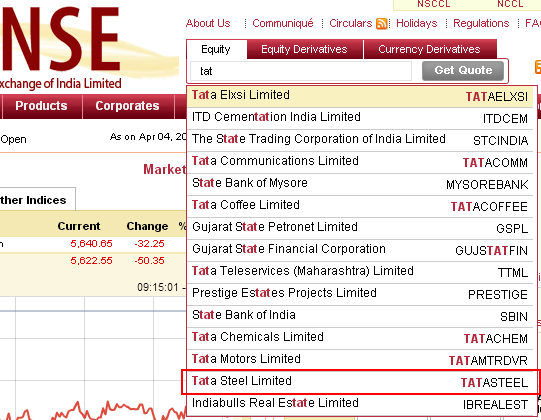Image resolution: width=541 pixels, height=420 pixels.
Task: Click the Get Quote button
Action: [x=463, y=71]
